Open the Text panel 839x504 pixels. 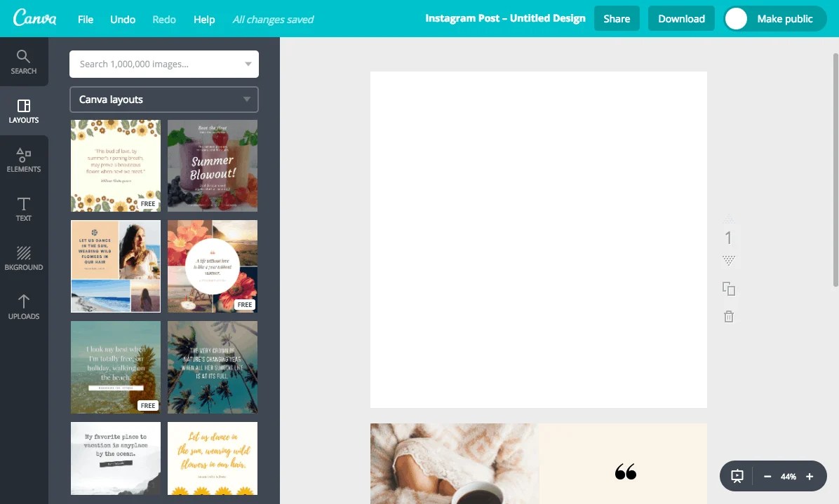tap(23, 209)
